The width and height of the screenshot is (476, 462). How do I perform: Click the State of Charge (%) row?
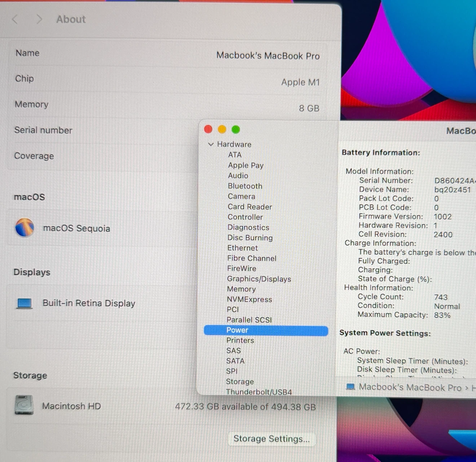[395, 279]
